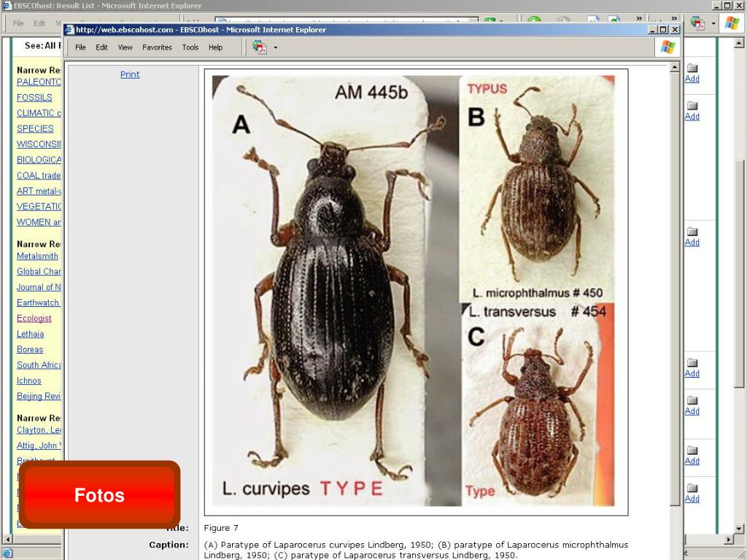The height and width of the screenshot is (560, 747).
Task: Click the toolbar icon beside Help menu
Action: tap(260, 47)
